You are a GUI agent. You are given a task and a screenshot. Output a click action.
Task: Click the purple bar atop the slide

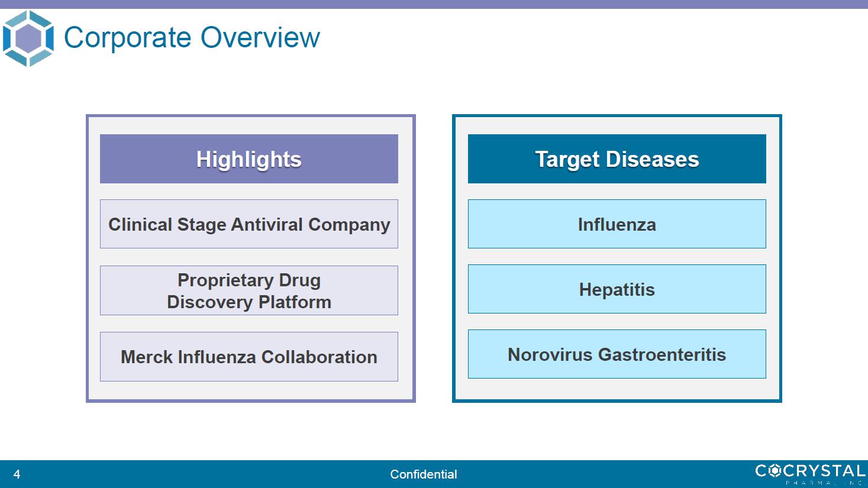[x=434, y=4]
